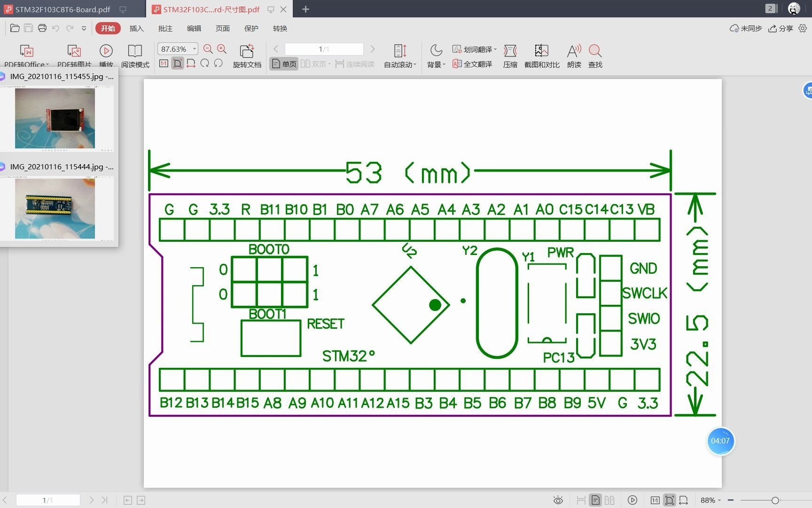The image size is (812, 508).
Task: Click the zoom minus button beside slider
Action: (731, 500)
